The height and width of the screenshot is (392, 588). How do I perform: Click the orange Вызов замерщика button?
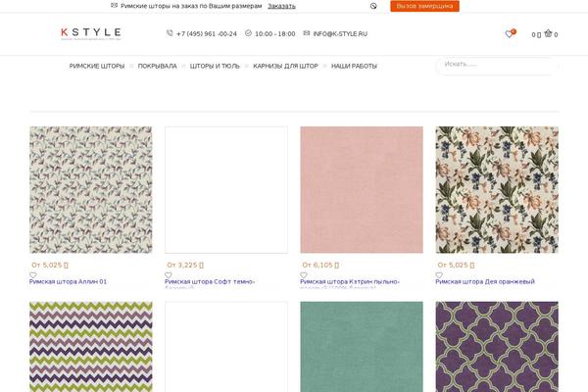[x=424, y=6]
